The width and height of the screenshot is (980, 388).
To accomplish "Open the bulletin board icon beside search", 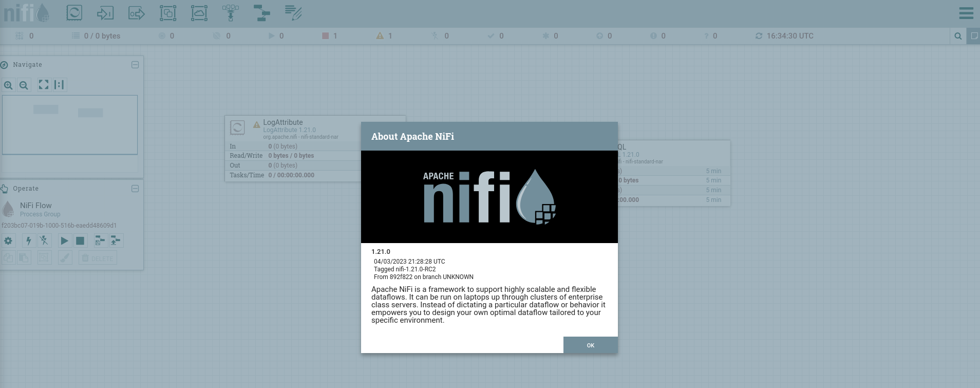I will [973, 36].
